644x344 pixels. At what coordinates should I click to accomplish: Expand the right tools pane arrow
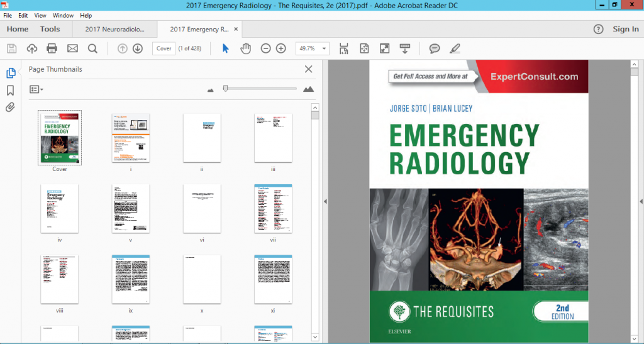click(x=641, y=201)
